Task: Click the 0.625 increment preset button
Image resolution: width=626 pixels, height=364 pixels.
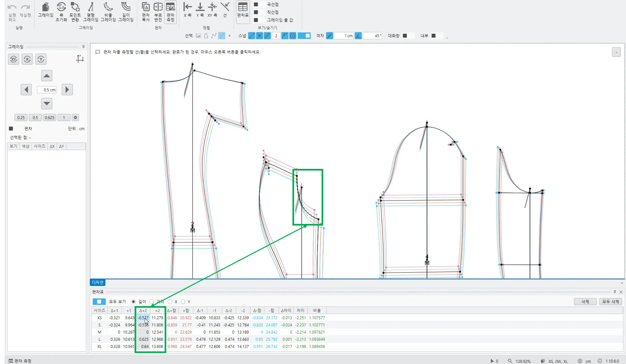Action: pos(49,117)
